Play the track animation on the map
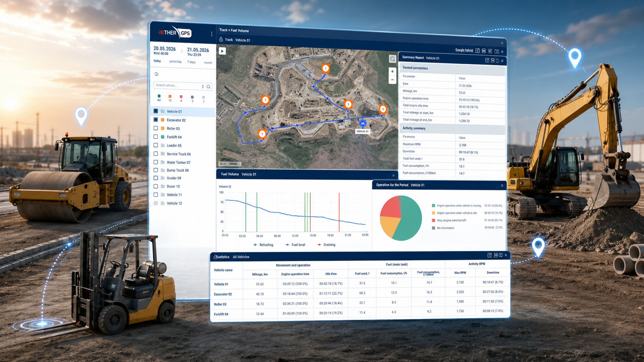This screenshot has height=362, width=644. [x=222, y=51]
